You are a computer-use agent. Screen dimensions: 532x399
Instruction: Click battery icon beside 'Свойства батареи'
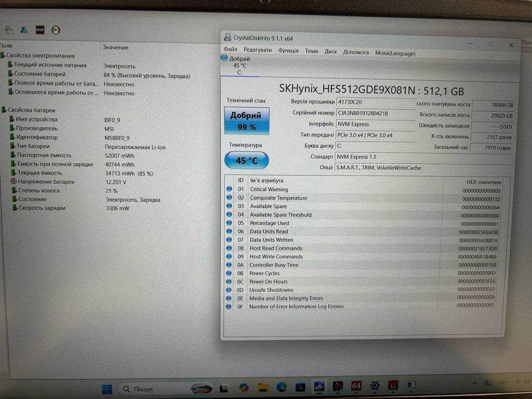coord(4,109)
